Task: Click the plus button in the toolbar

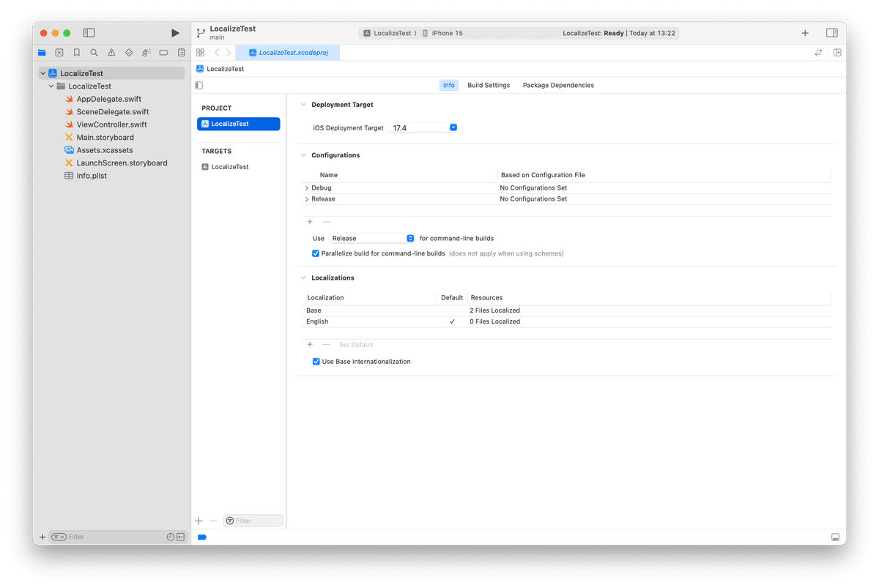Action: (x=805, y=33)
